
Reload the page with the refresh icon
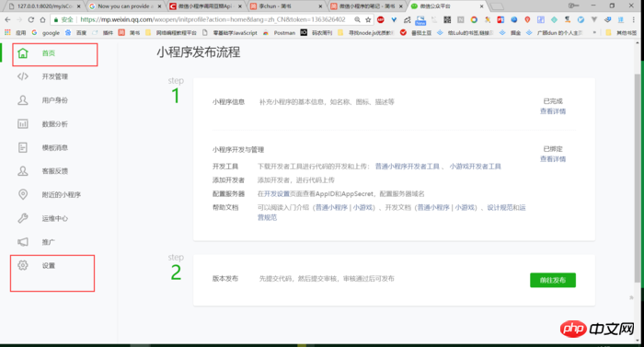(30, 19)
